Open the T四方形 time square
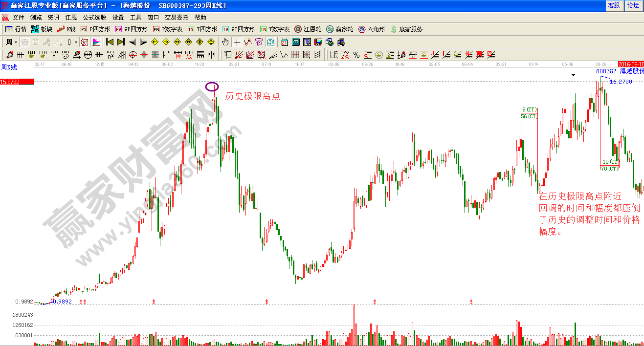Viewport: 644px width, 346px height. tap(202, 29)
